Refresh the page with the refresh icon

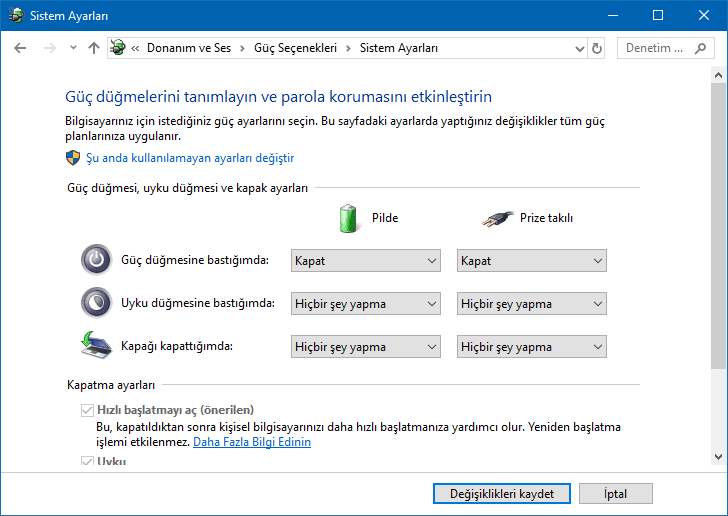tap(597, 48)
